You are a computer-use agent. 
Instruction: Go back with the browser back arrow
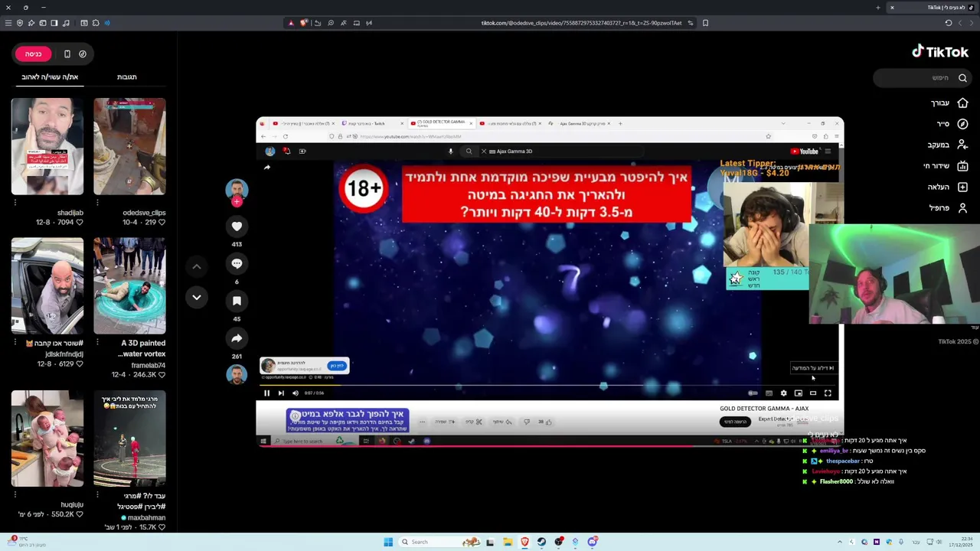click(x=973, y=23)
